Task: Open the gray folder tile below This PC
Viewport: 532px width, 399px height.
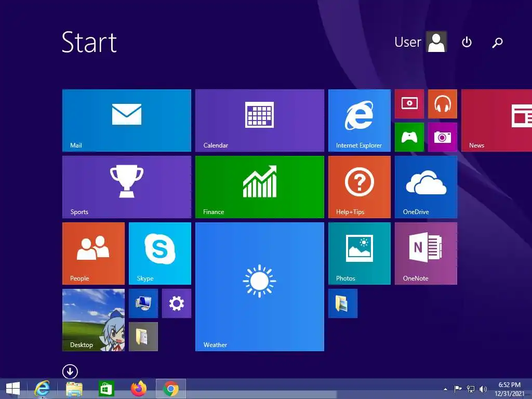Action: 143,337
